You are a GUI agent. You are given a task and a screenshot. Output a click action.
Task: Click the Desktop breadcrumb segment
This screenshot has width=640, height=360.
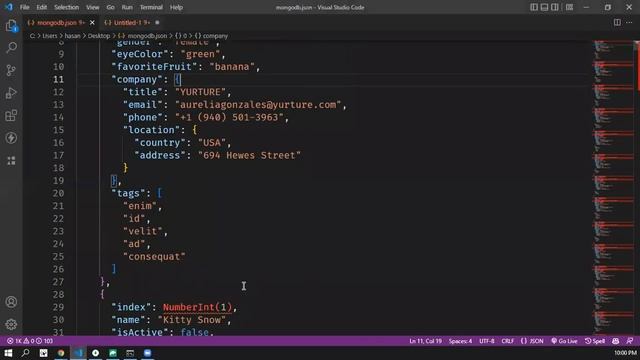tap(99, 36)
